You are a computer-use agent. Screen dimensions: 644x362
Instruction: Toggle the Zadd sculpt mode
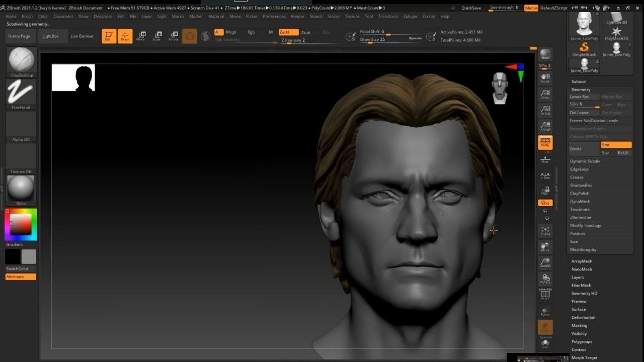[x=288, y=32]
